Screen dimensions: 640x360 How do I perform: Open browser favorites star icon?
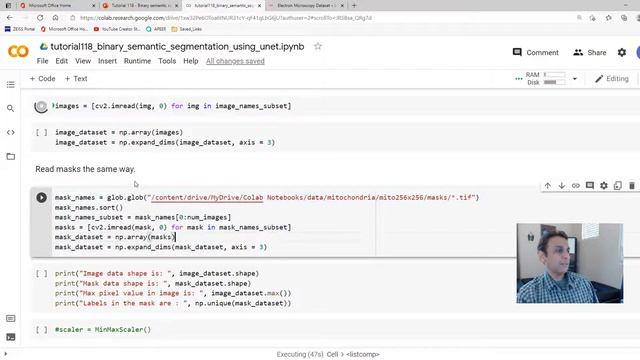(609, 18)
